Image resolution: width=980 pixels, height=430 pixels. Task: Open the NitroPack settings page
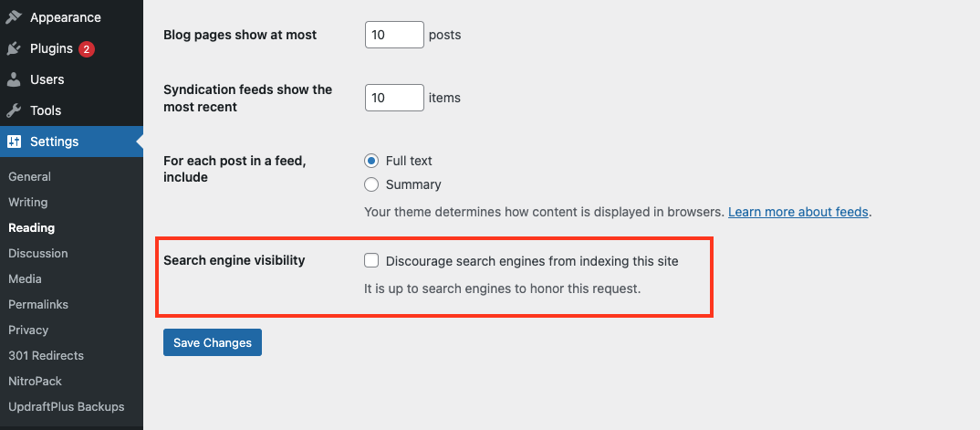point(35,382)
